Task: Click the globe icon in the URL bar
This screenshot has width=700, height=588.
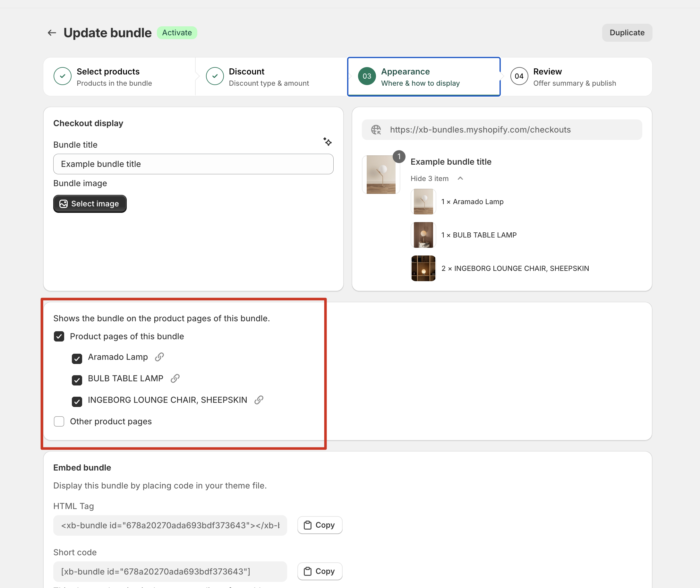Action: click(x=376, y=130)
